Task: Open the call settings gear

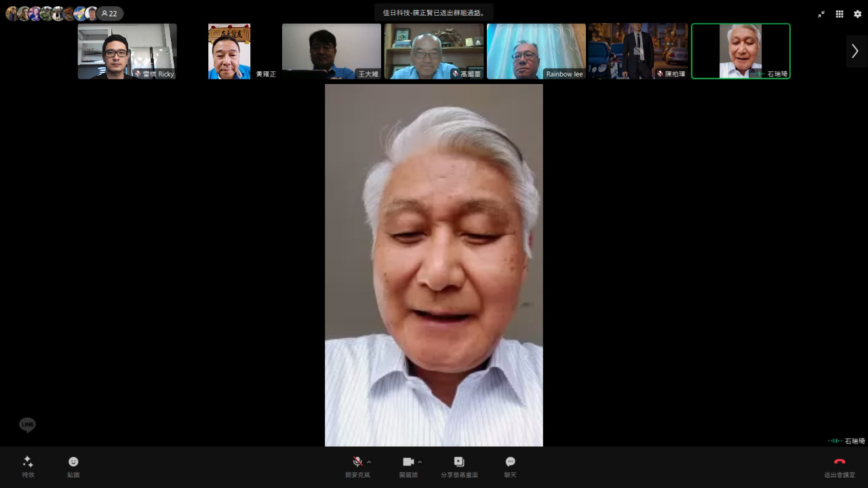Action: click(857, 14)
